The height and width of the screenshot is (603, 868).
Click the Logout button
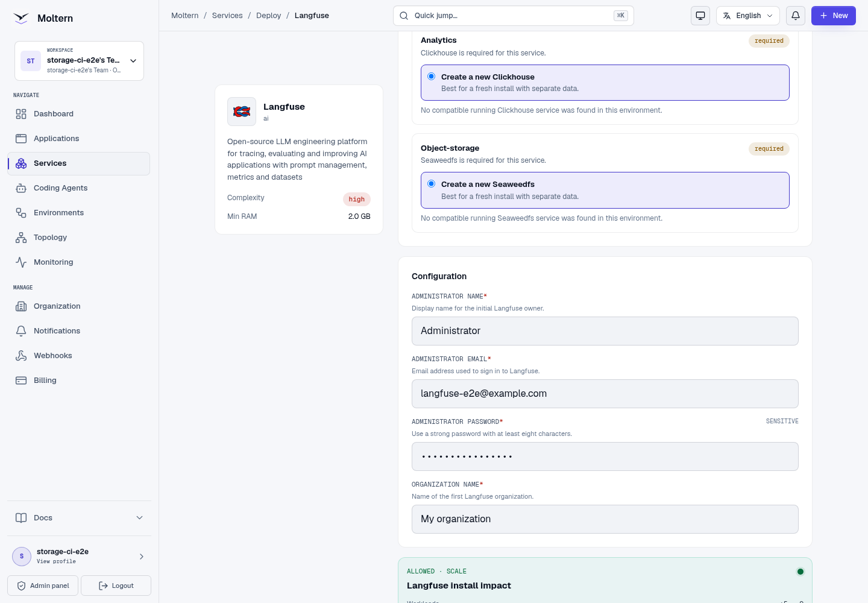[x=116, y=586]
